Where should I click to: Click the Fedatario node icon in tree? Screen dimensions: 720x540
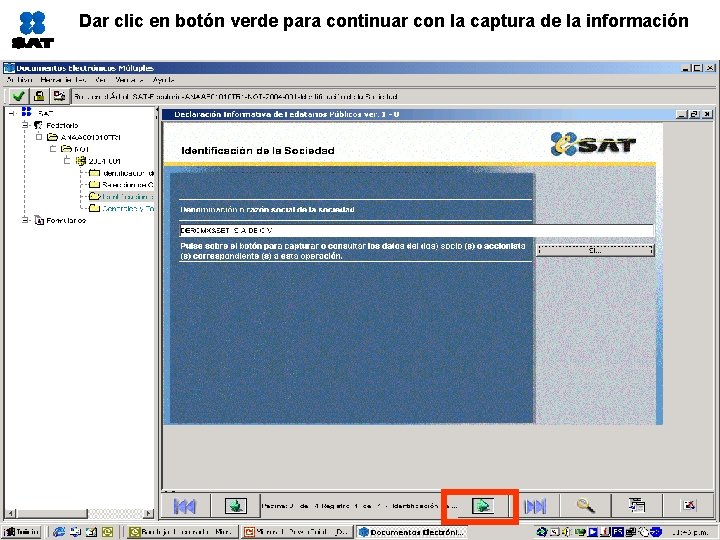pyautogui.click(x=39, y=125)
